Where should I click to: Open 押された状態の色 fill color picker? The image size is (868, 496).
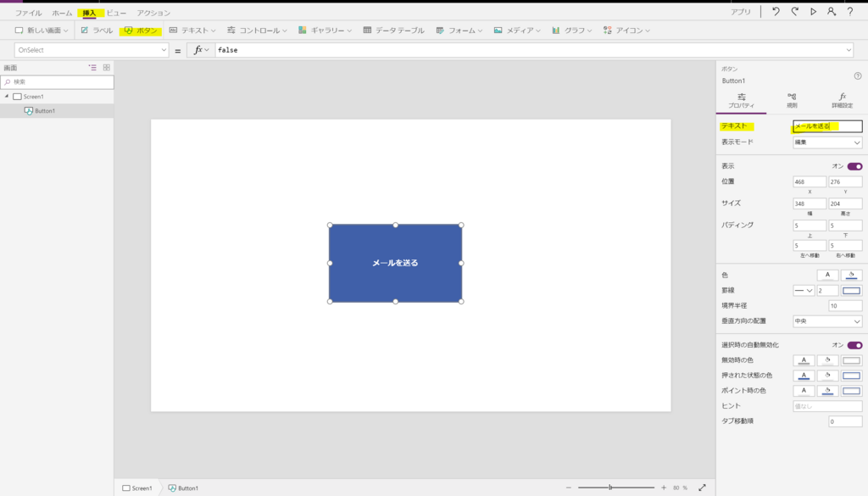pyautogui.click(x=827, y=376)
